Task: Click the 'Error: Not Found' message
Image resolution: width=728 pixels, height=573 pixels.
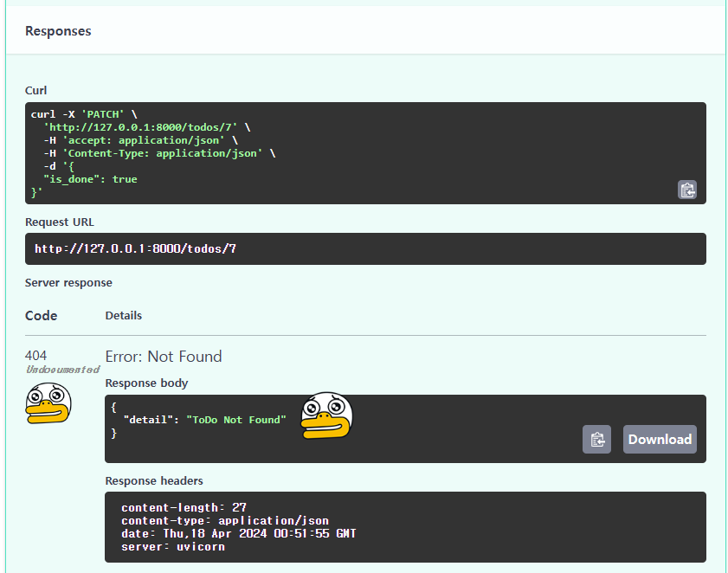Action: click(164, 357)
